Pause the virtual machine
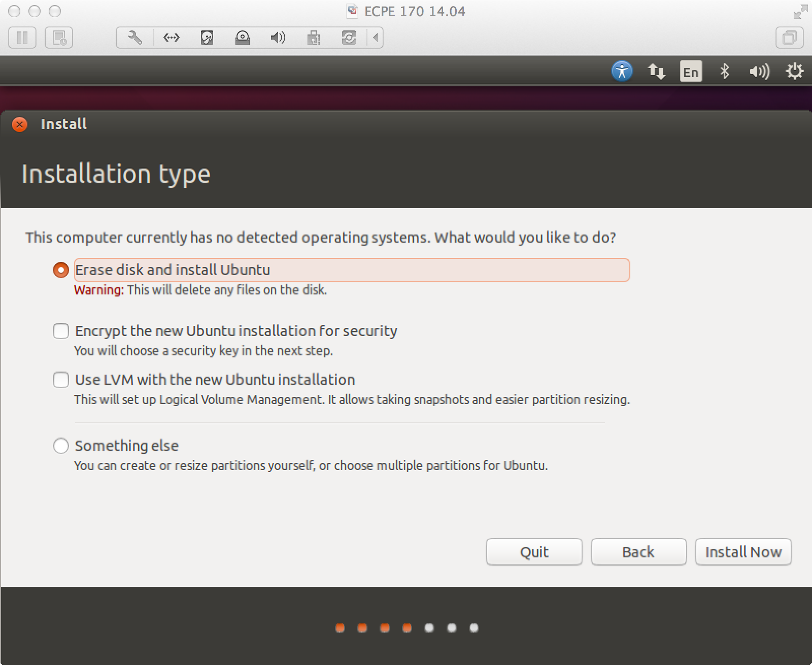 [x=22, y=38]
